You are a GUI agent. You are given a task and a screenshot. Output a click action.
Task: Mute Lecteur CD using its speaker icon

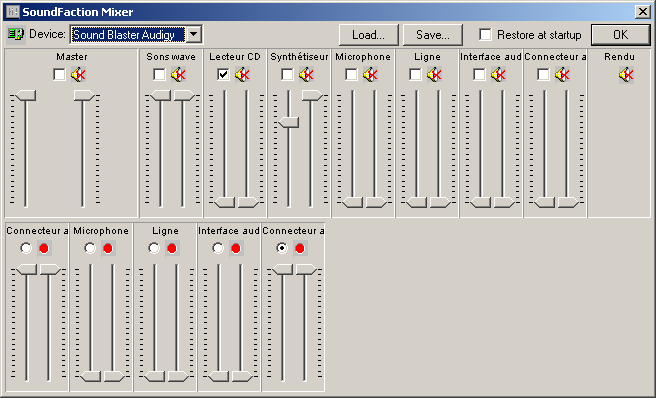tap(242, 75)
